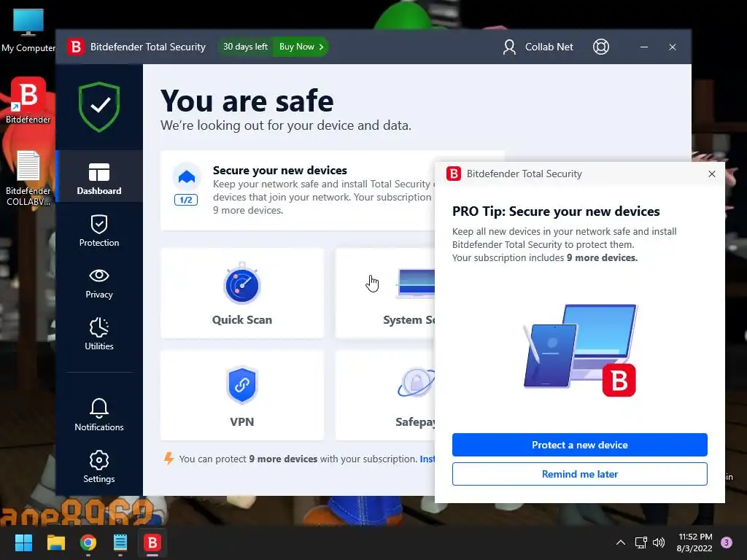The height and width of the screenshot is (560, 747).
Task: Open the System Scan card
Action: click(x=385, y=293)
